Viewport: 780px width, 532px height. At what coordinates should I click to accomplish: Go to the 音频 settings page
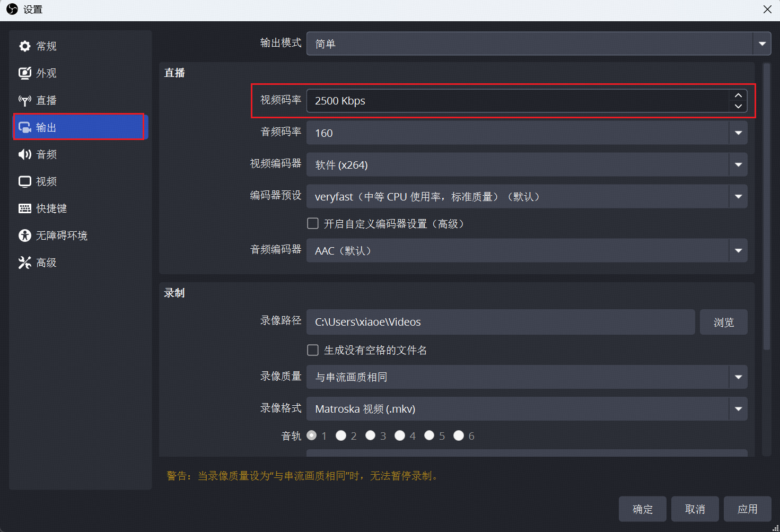[x=80, y=154]
